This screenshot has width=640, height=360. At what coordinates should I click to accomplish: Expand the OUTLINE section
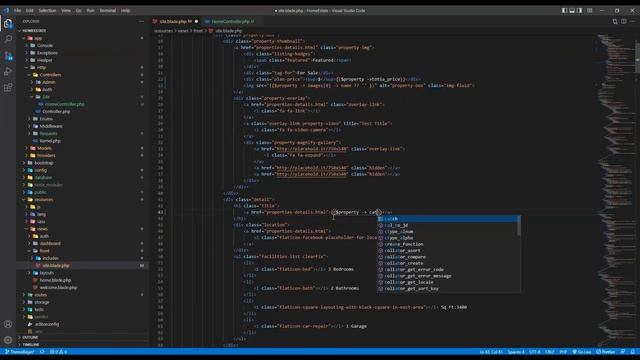point(30,338)
